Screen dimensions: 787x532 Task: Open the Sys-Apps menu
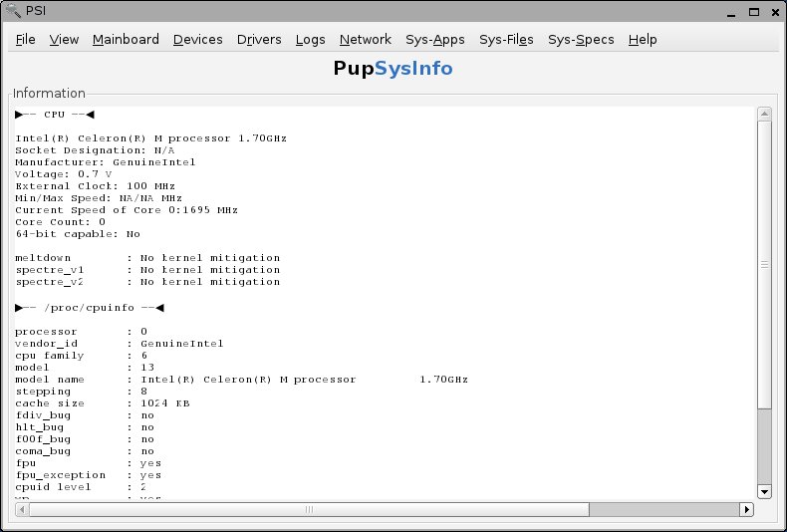(435, 39)
